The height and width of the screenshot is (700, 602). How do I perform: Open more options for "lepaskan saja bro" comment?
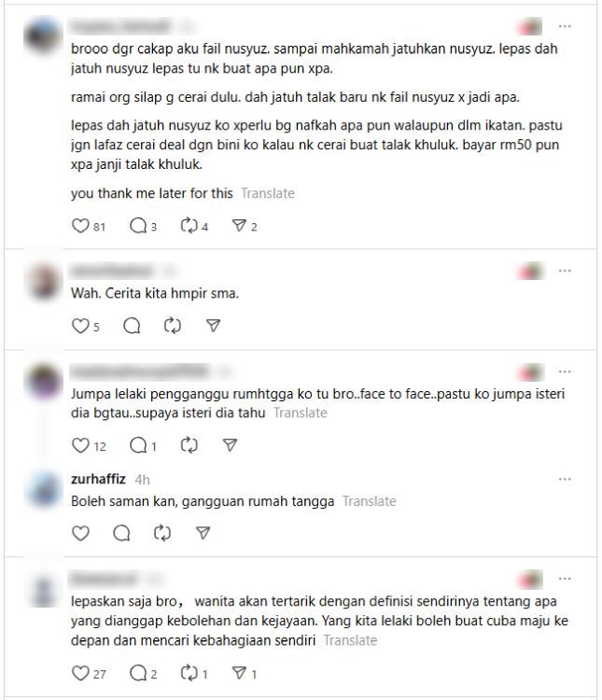(565, 579)
